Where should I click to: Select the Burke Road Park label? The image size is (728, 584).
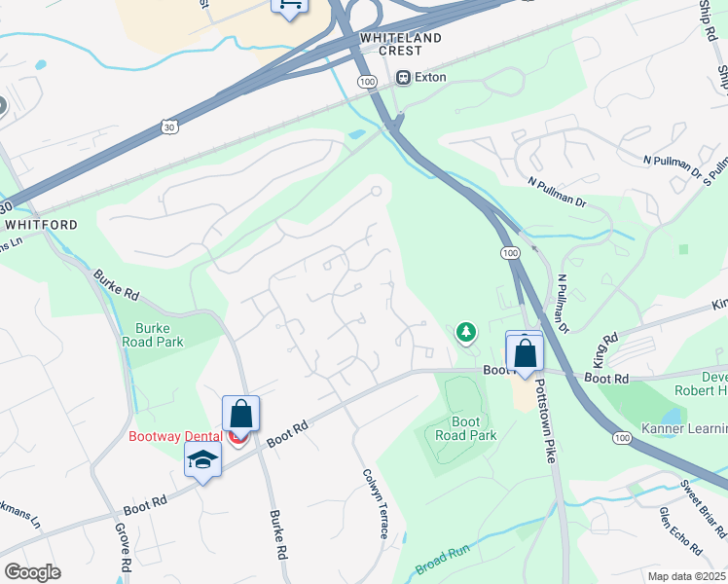(153, 335)
